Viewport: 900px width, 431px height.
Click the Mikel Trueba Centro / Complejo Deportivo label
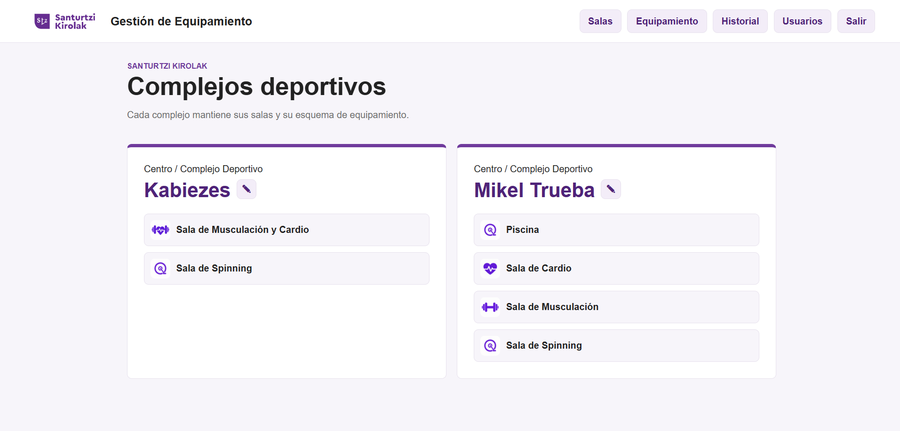coord(533,169)
